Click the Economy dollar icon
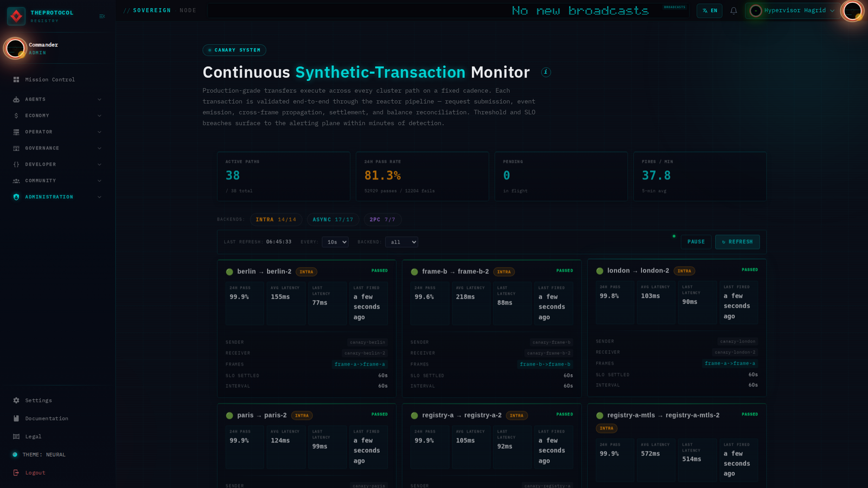 [16, 115]
